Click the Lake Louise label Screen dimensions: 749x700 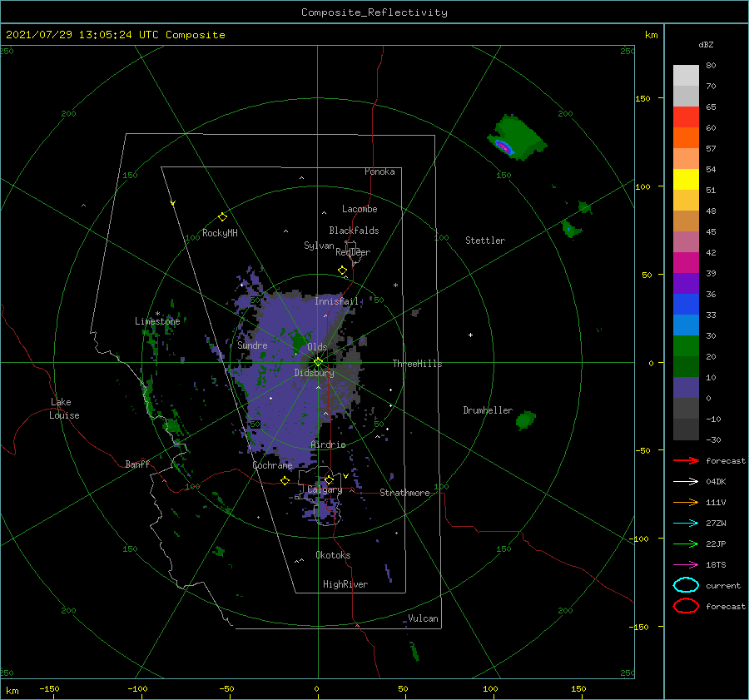64,409
